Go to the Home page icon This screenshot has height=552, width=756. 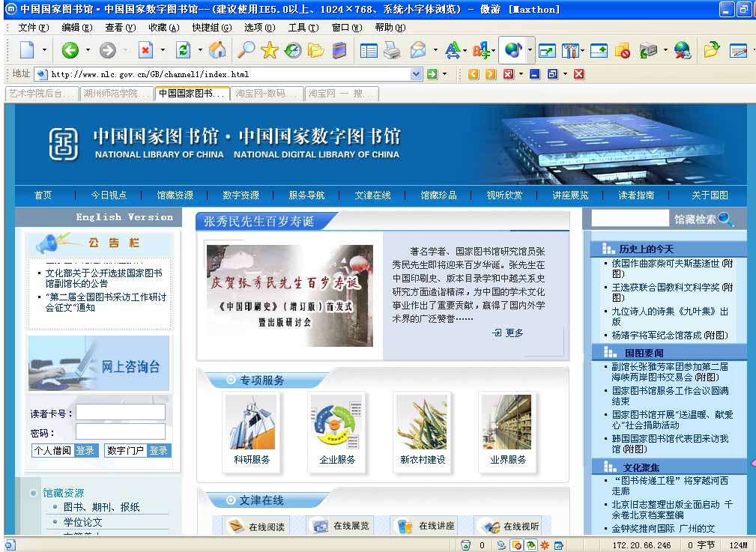coord(217,49)
